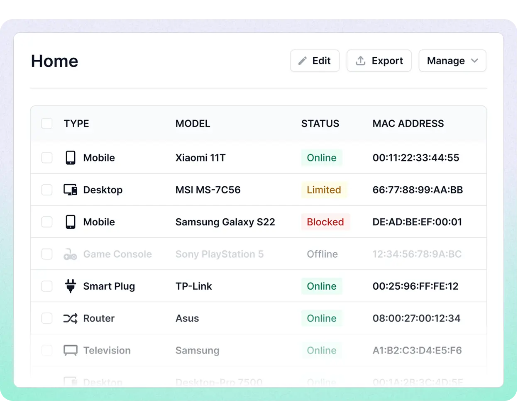Check the select-all checkbox in the table header
This screenshot has width=518, height=420.
(x=46, y=123)
